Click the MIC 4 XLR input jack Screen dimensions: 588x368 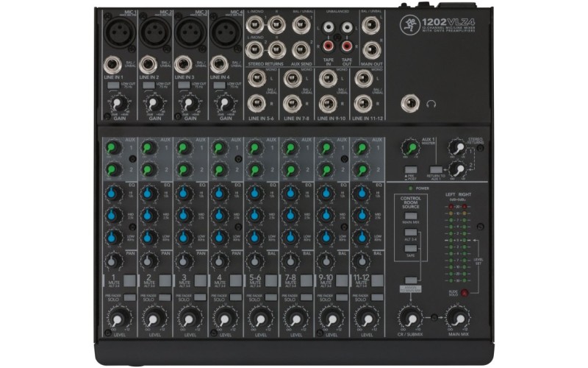(226, 32)
